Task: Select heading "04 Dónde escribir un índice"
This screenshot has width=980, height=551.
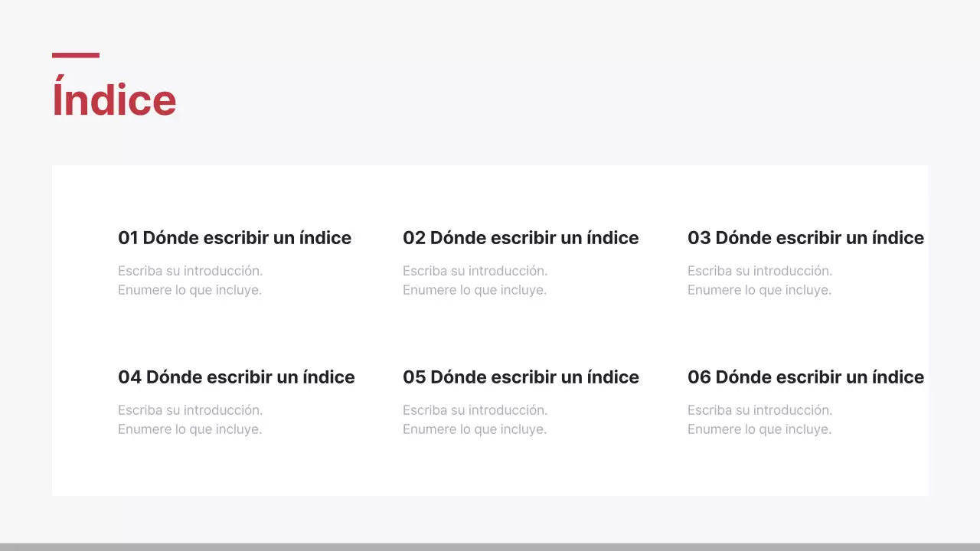Action: 236,377
